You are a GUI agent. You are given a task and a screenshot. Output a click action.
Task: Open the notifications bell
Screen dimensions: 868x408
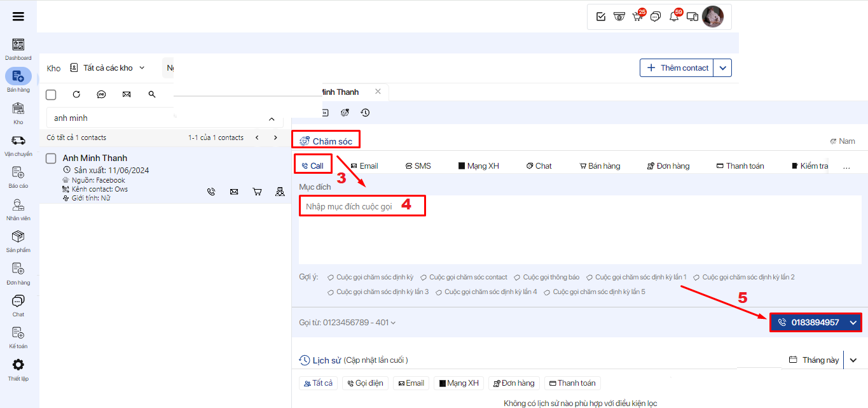click(x=674, y=17)
